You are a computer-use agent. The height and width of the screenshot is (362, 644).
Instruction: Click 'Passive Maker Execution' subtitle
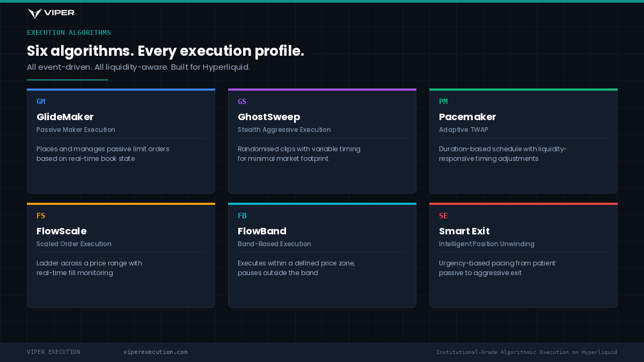(x=76, y=130)
